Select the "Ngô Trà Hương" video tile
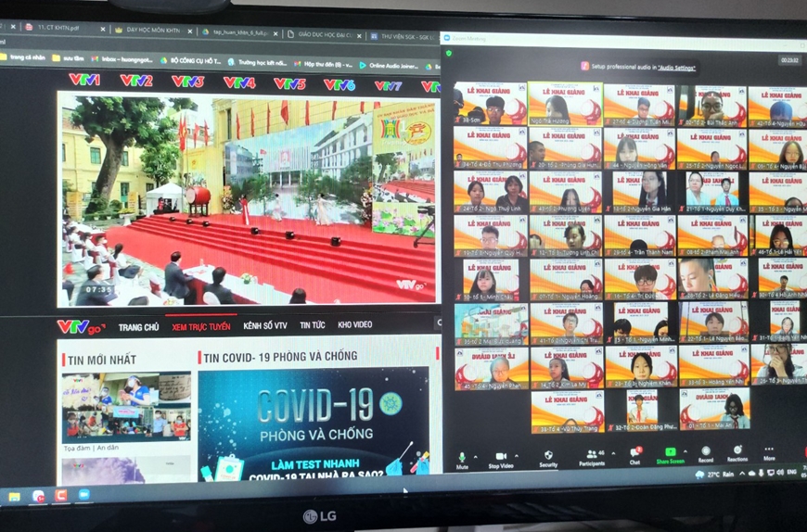The width and height of the screenshot is (807, 532). coord(565,103)
